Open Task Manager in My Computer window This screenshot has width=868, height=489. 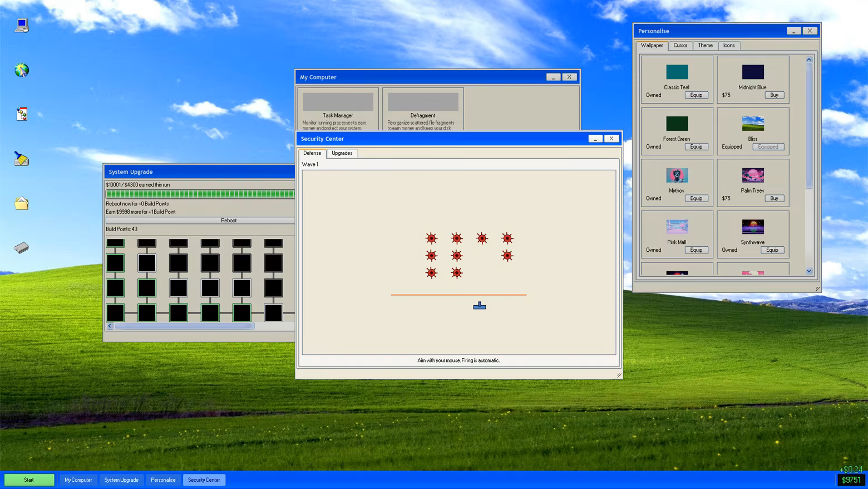[x=338, y=109]
